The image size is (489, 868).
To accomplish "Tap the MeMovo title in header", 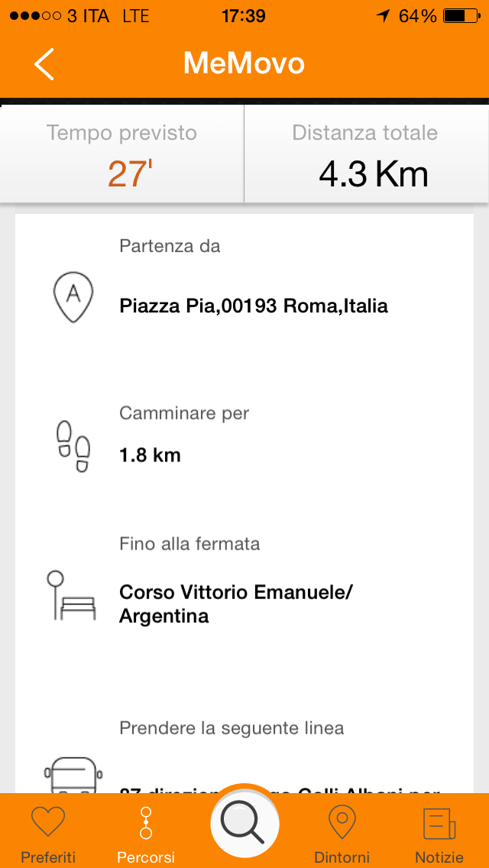I will click(244, 63).
